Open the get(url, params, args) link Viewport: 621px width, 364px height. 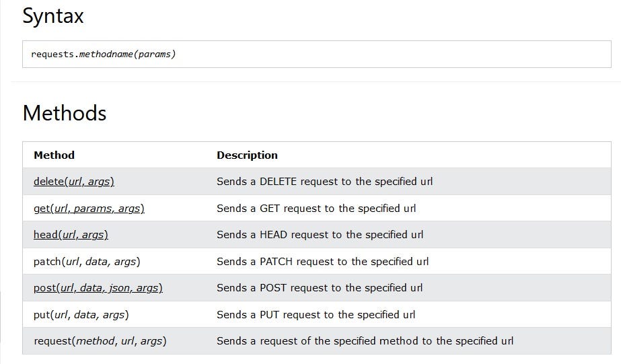pyautogui.click(x=89, y=209)
